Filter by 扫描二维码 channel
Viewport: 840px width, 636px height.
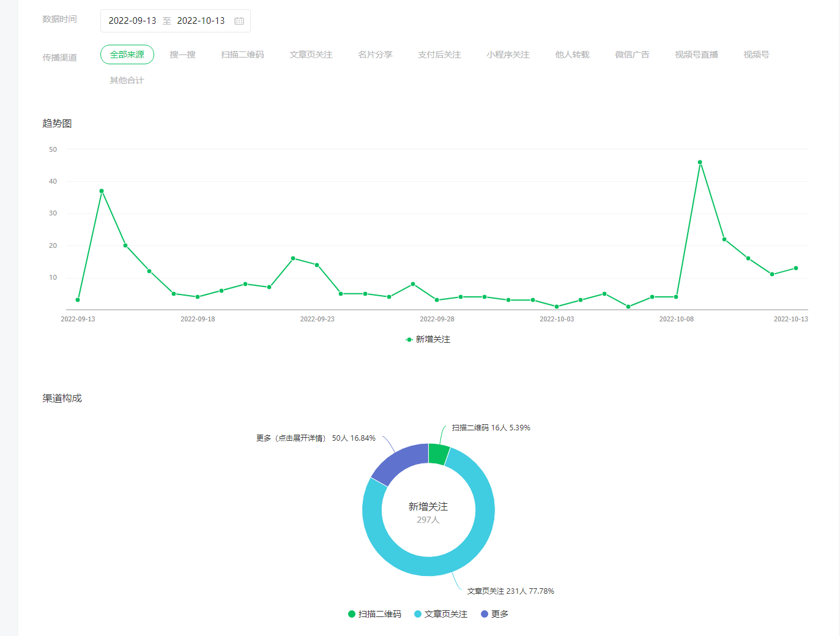[x=242, y=54]
